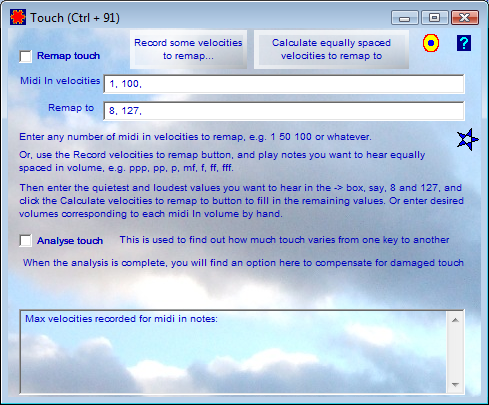The width and height of the screenshot is (489, 405).
Task: Click into the Midi In velocities field
Action: [x=284, y=84]
